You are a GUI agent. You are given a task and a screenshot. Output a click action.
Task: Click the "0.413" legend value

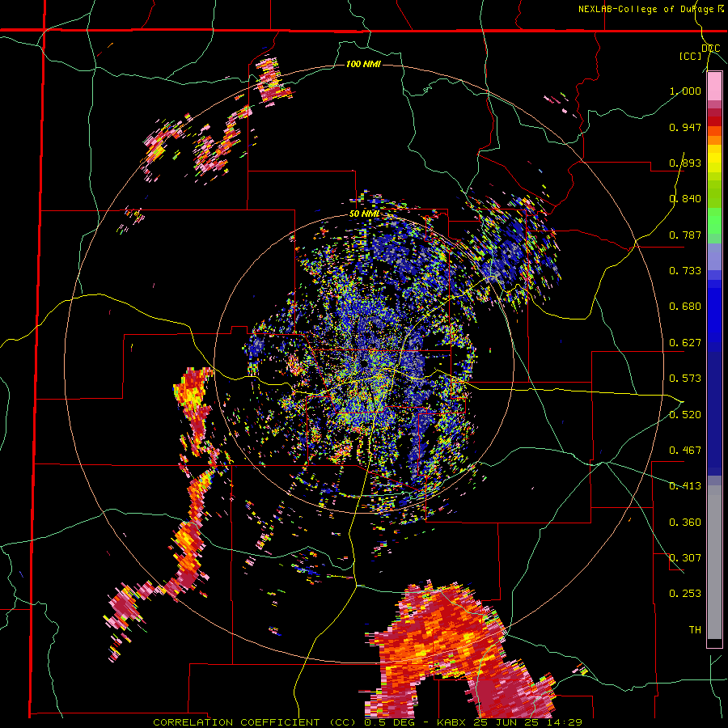[x=685, y=486]
